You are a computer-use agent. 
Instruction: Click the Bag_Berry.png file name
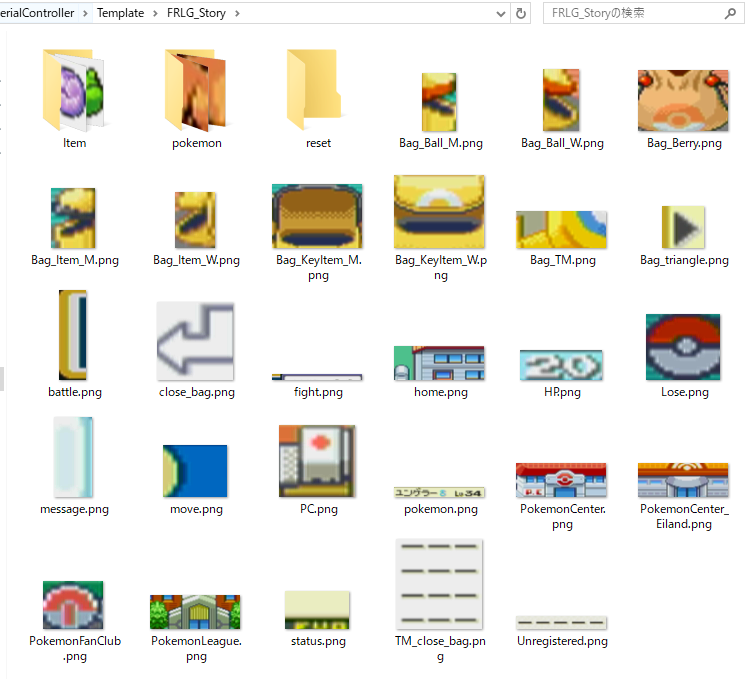(684, 143)
